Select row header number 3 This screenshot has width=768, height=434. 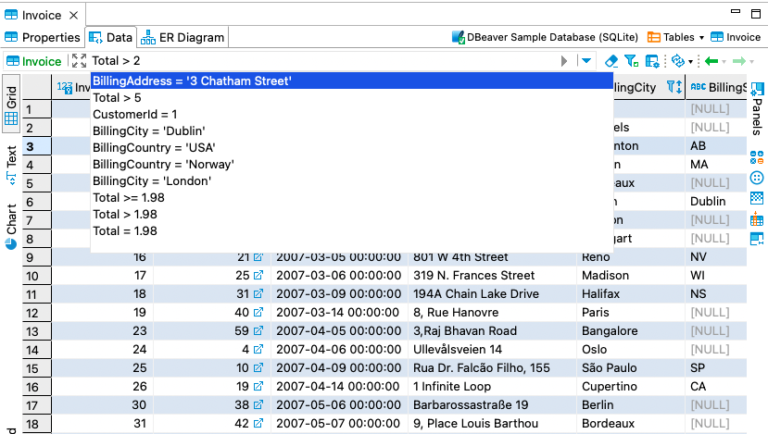point(37,146)
